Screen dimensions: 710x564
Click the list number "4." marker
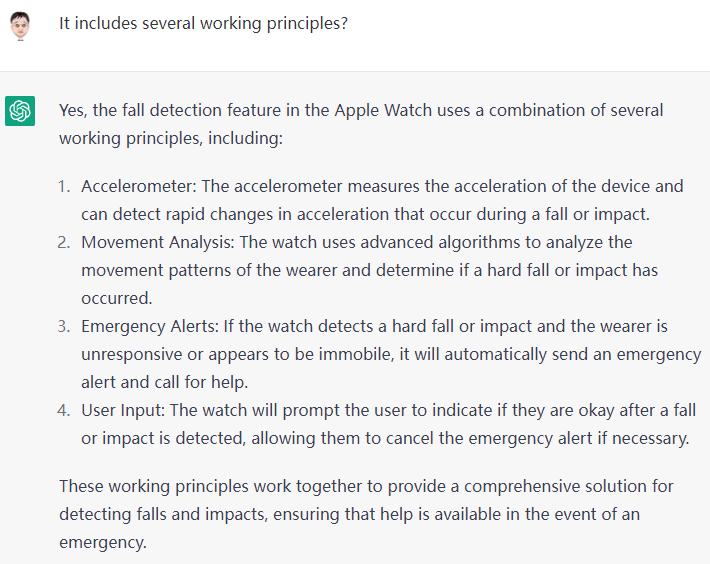click(x=65, y=410)
